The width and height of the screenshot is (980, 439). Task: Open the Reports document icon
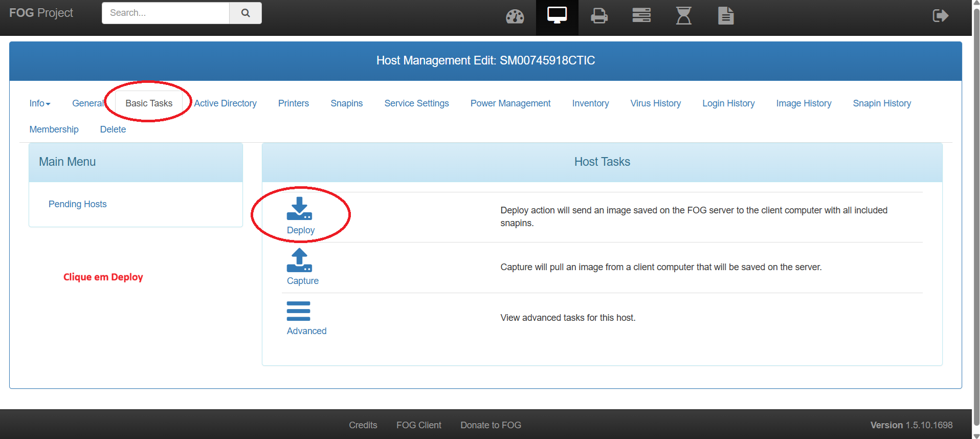[725, 16]
